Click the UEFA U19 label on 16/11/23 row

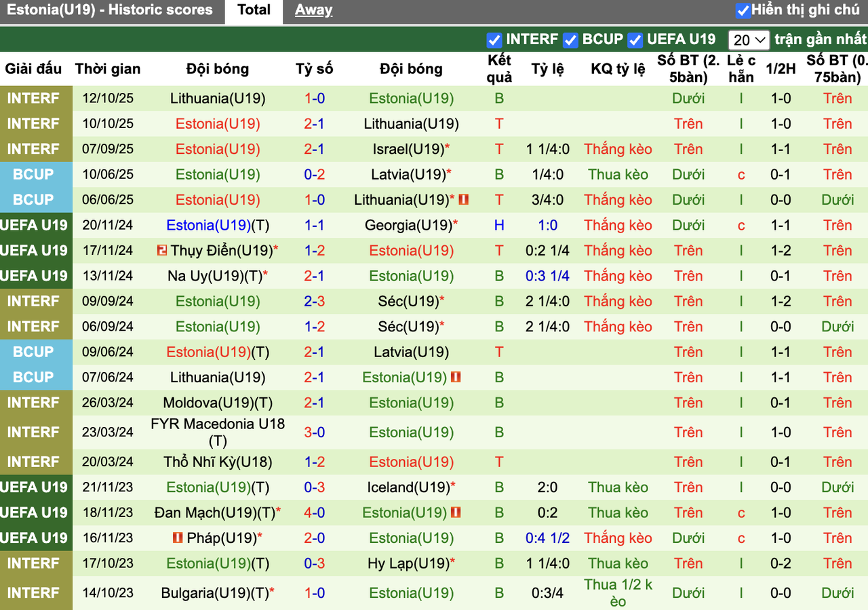pyautogui.click(x=33, y=538)
